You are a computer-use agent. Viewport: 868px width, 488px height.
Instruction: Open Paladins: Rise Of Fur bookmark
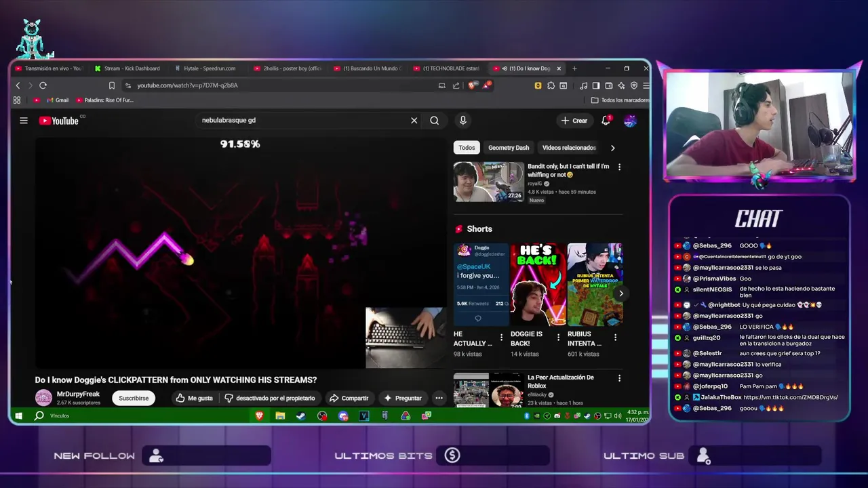[x=104, y=100]
